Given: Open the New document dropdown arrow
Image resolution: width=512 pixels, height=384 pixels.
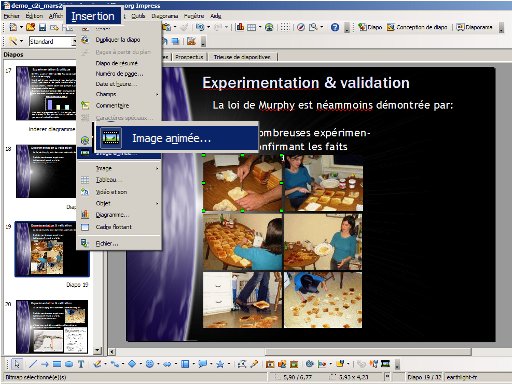Looking at the screenshot, I should pyautogui.click(x=21, y=27).
